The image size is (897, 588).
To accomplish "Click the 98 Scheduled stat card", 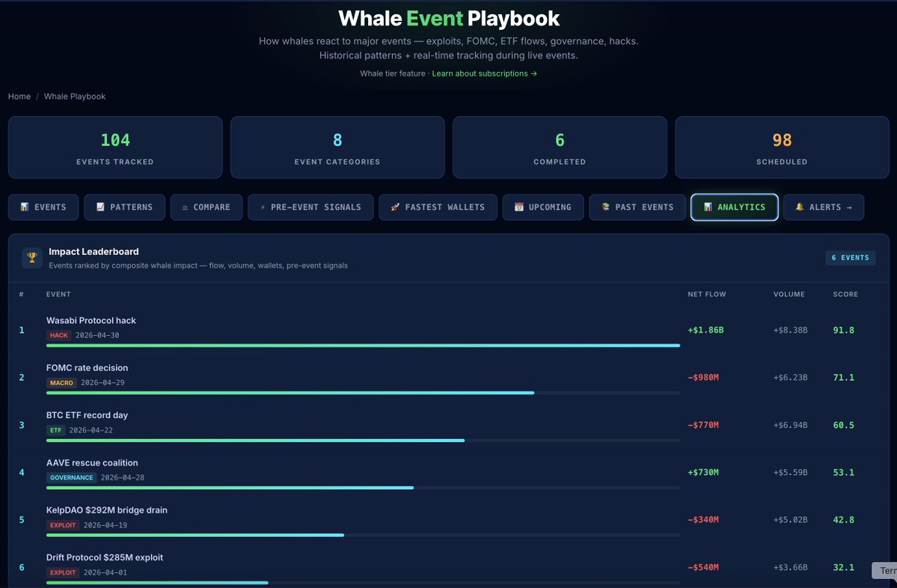I will point(782,147).
